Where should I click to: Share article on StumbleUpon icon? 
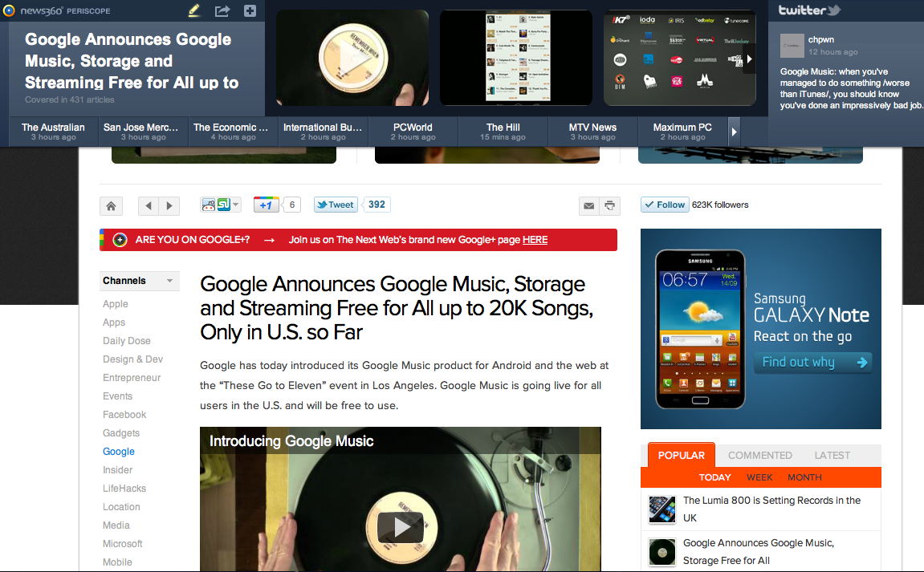[224, 205]
